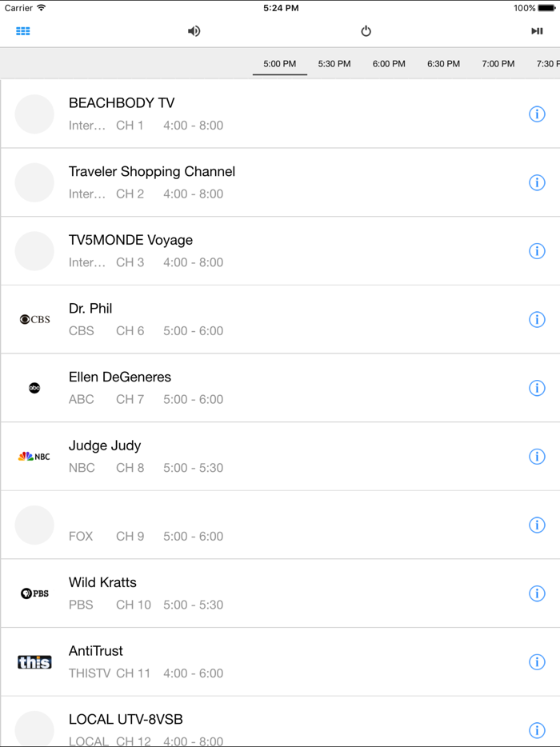Open info for Wild Kratts

[537, 593]
